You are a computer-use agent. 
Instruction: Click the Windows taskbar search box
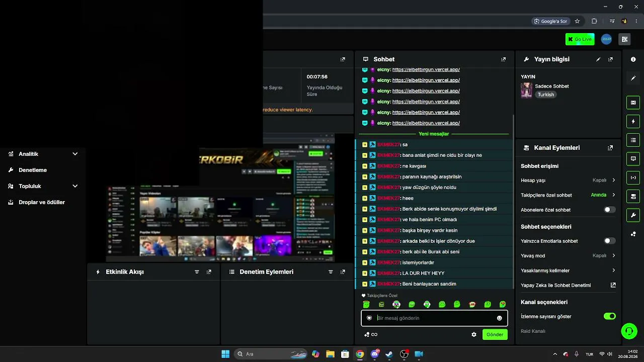(270, 354)
